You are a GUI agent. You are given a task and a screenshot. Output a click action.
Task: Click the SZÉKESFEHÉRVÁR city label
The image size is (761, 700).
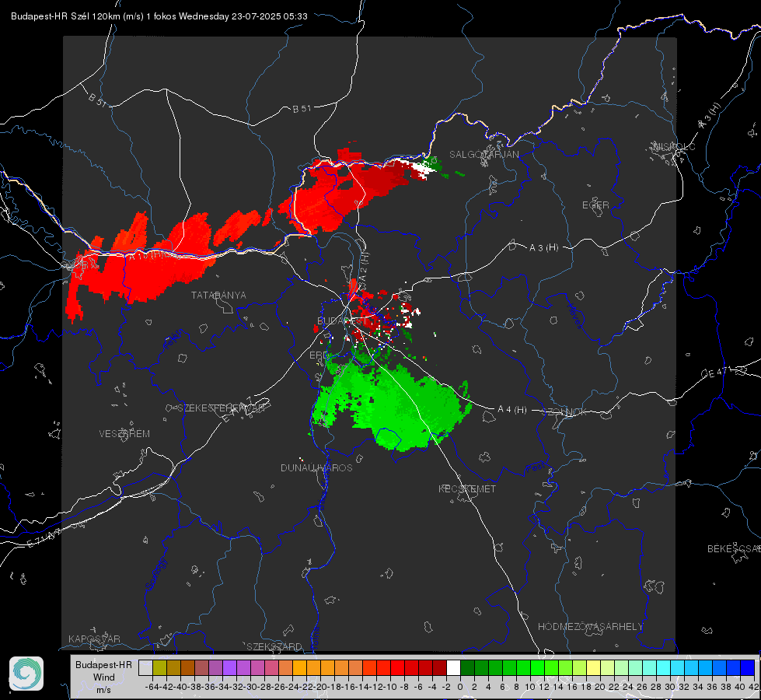coord(221,408)
